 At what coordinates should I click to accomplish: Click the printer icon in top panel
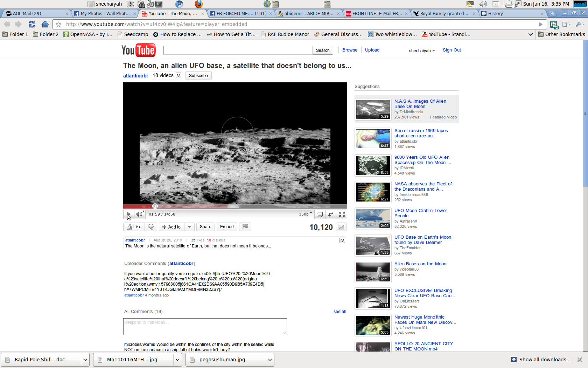[509, 4]
